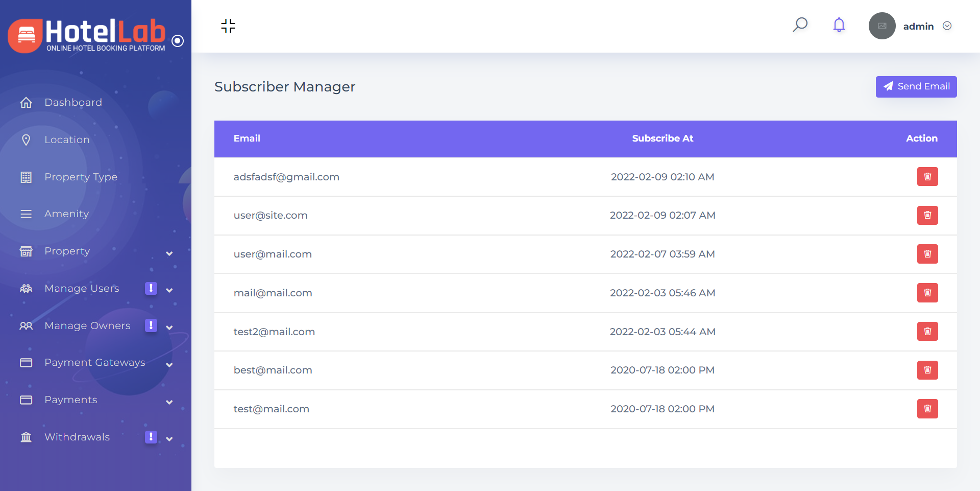
Task: Select Location in the sidebar
Action: tap(67, 140)
